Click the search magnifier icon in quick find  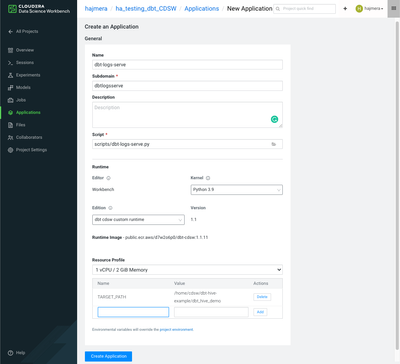tap(278, 9)
